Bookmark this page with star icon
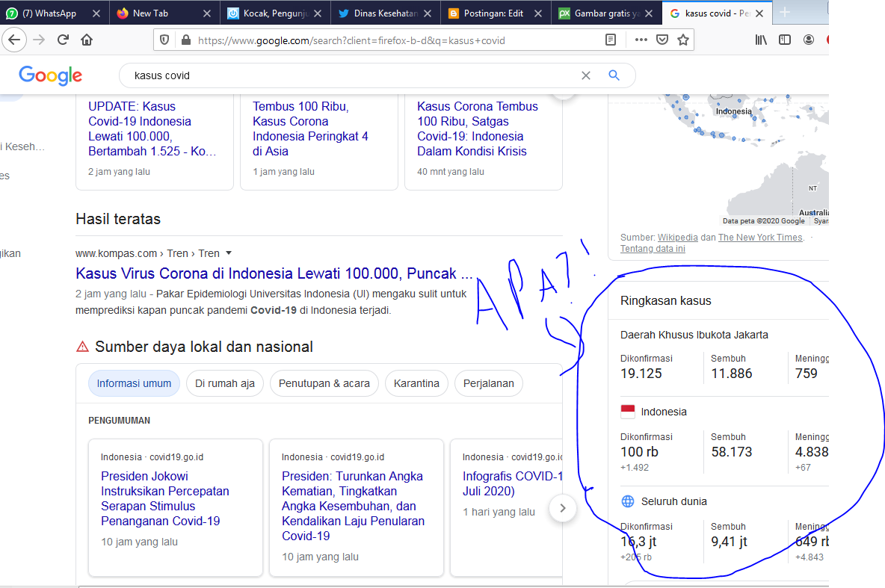 pos(683,40)
